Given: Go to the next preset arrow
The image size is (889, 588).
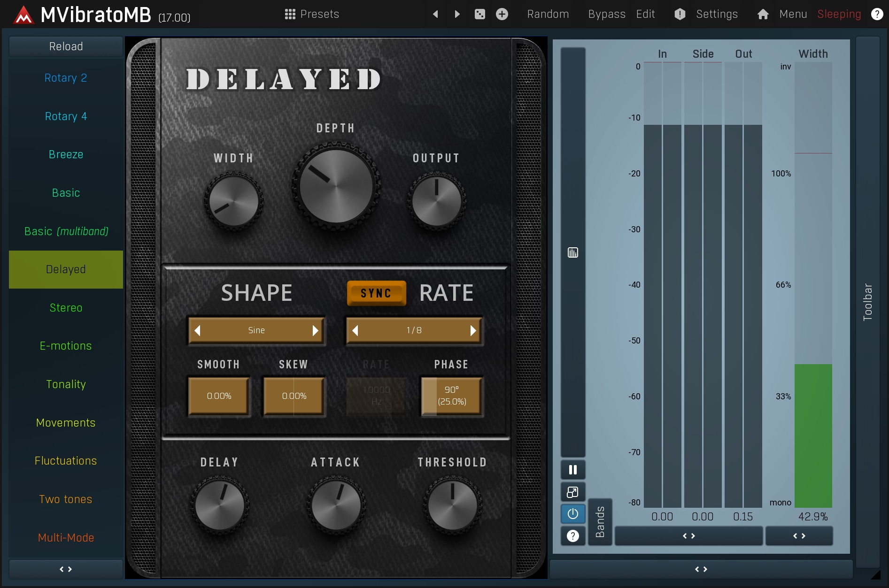Looking at the screenshot, I should click(457, 14).
